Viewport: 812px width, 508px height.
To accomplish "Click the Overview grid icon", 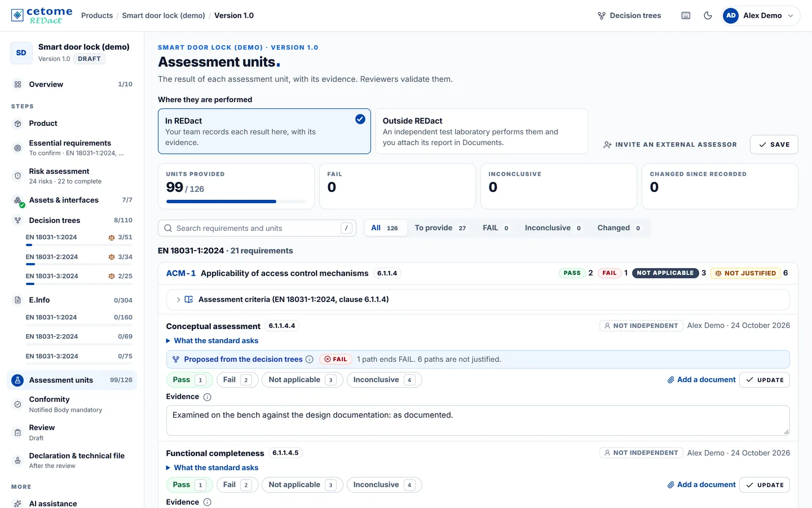I will coord(17,84).
